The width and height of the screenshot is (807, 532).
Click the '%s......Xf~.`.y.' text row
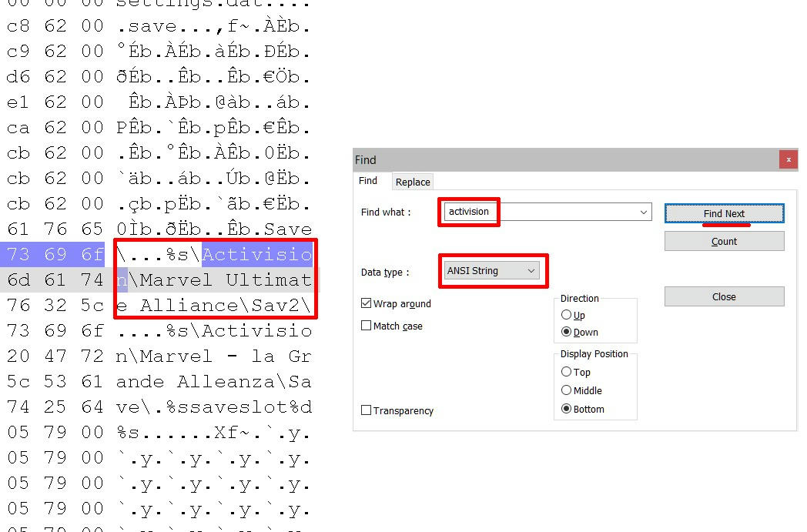tap(213, 432)
